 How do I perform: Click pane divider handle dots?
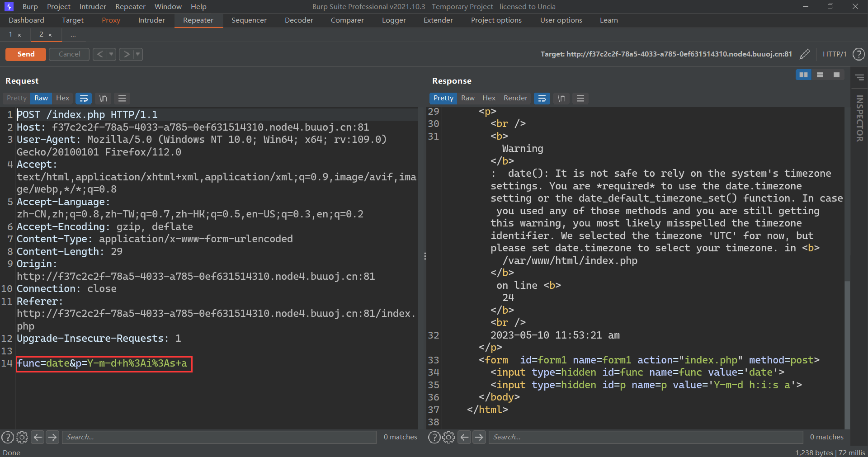point(425,256)
